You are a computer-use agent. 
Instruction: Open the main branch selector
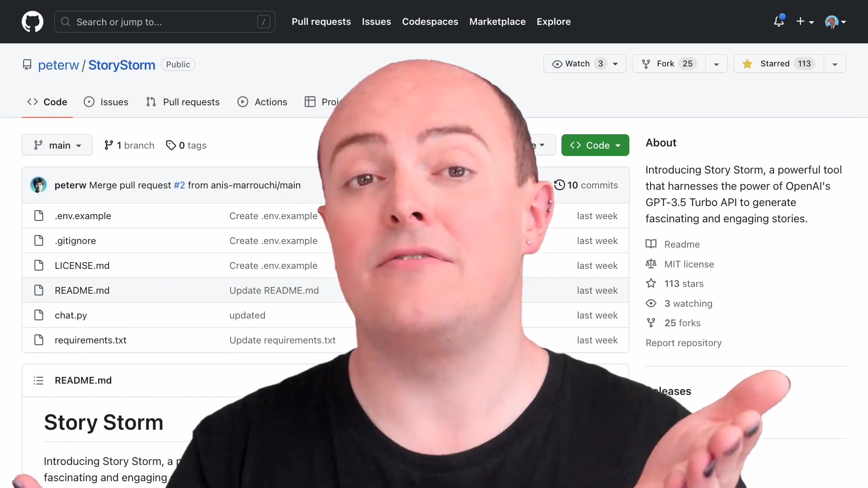[57, 145]
